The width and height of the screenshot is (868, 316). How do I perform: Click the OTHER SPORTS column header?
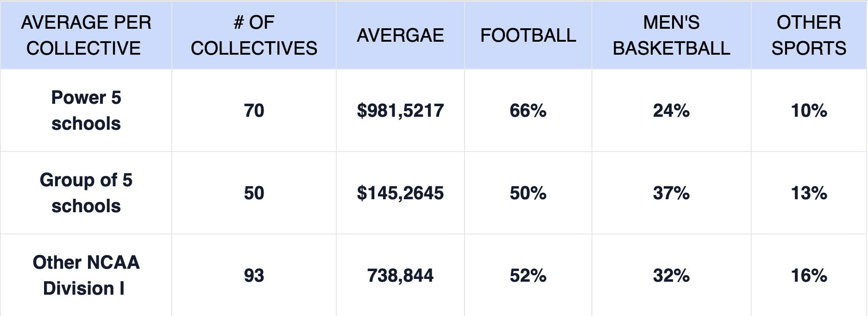tap(809, 35)
